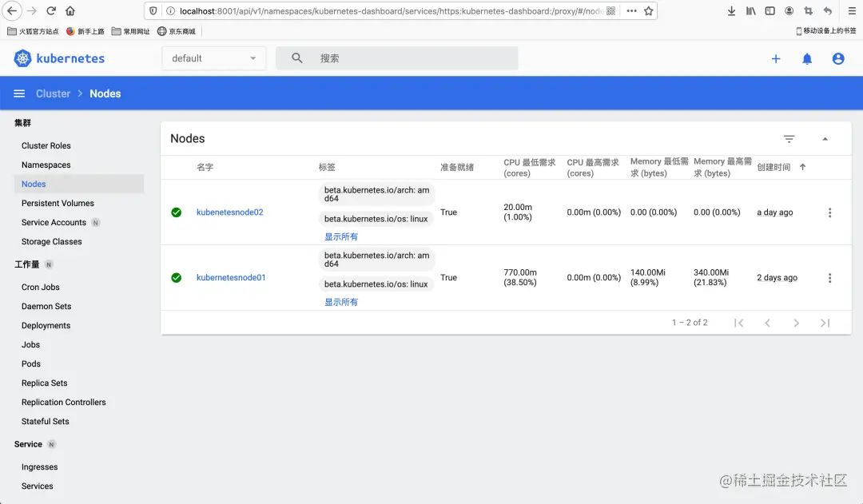Open Storage Classes in the sidebar
The height and width of the screenshot is (504, 863).
(52, 242)
